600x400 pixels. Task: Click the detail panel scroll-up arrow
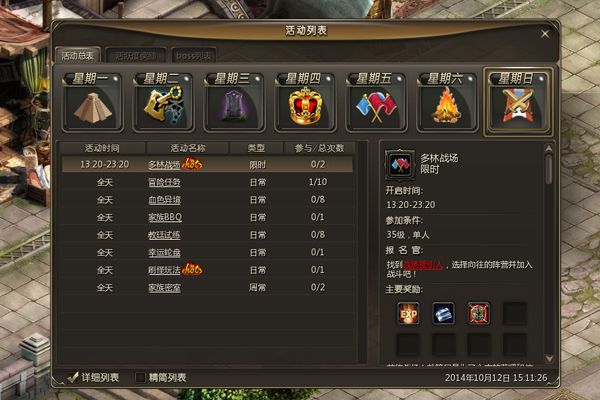click(549, 148)
